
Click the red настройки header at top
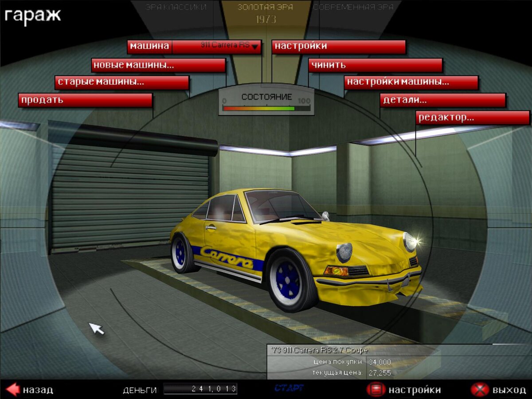point(339,47)
